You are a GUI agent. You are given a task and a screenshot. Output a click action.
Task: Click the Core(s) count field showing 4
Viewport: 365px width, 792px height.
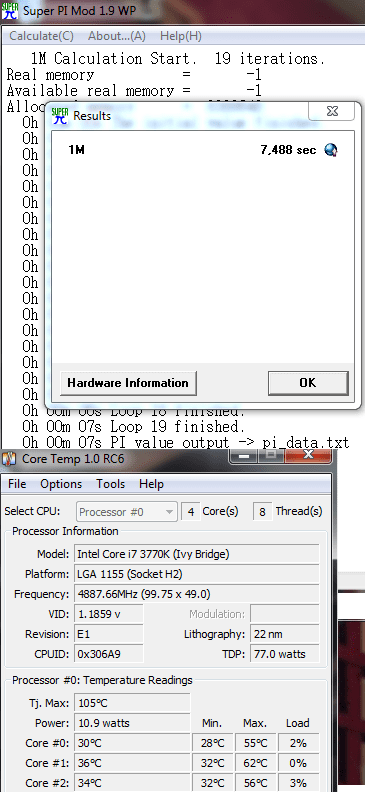pos(191,512)
